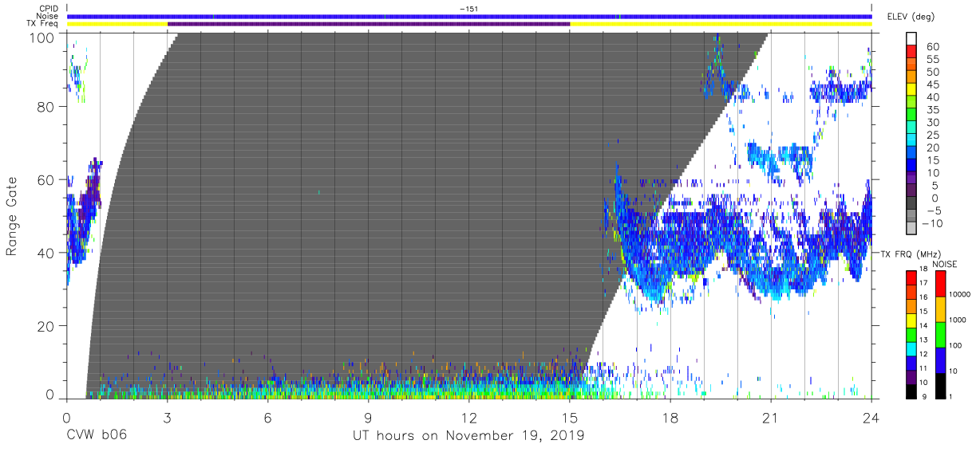Click the x-axis tick label 9

tap(368, 419)
